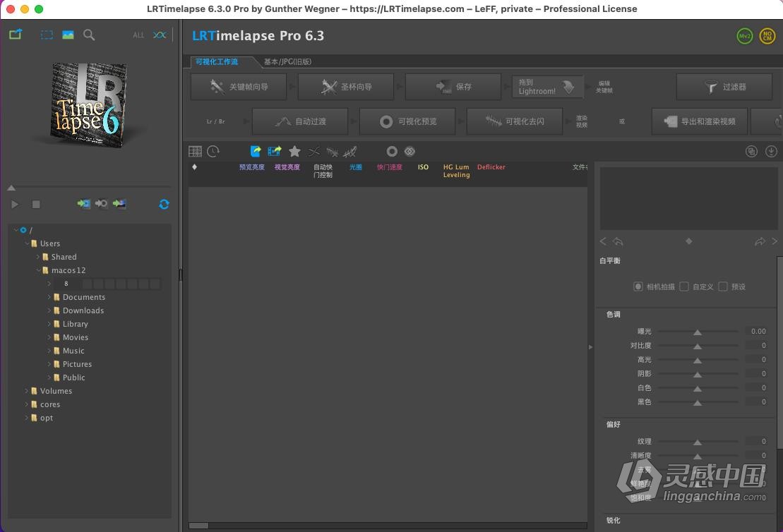Click the blue refresh folder tree icon
The height and width of the screenshot is (532, 783).
click(x=164, y=204)
